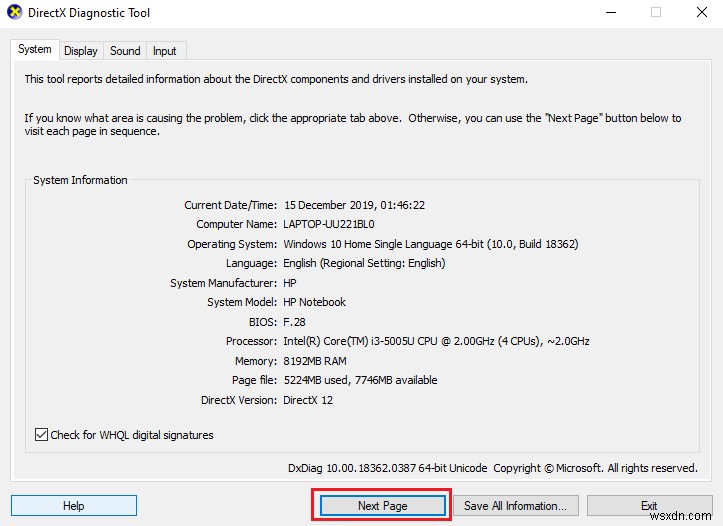723x526 pixels.
Task: Open the Sound tab
Action: coord(125,51)
